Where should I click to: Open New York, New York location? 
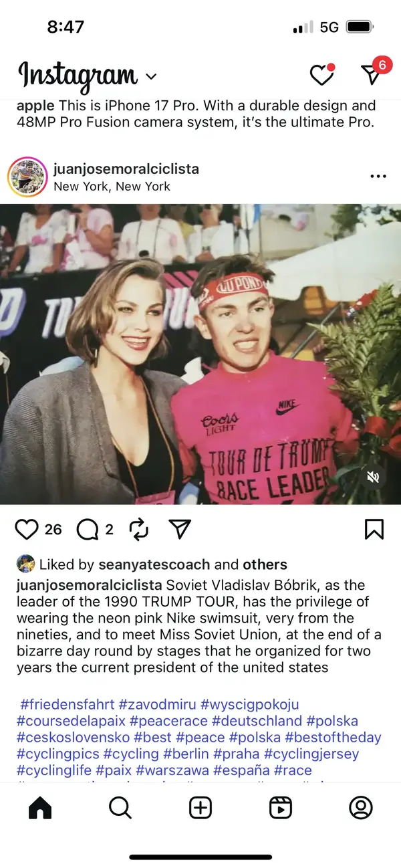112,187
